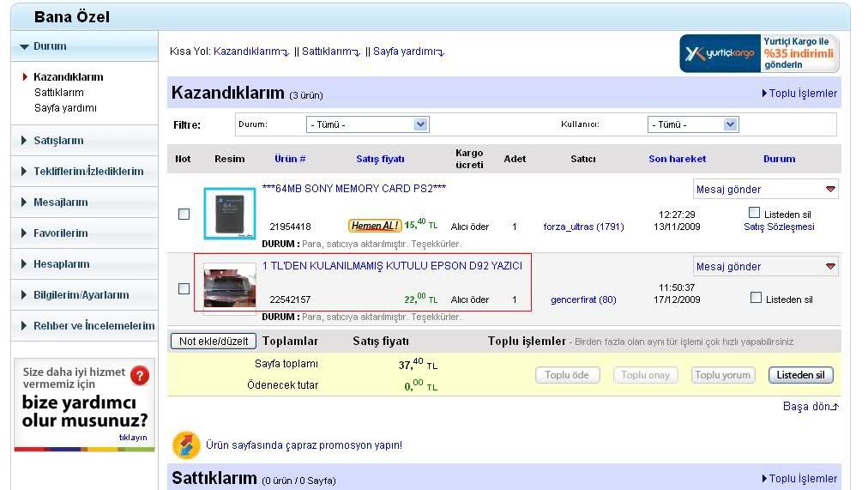Select Sattıklarım in the sidebar

(x=58, y=93)
